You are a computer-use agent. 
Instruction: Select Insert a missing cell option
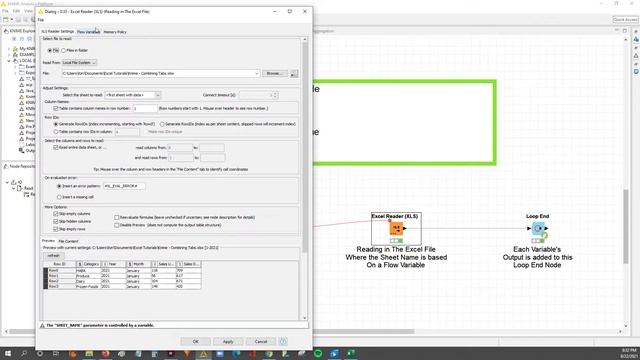click(59, 197)
